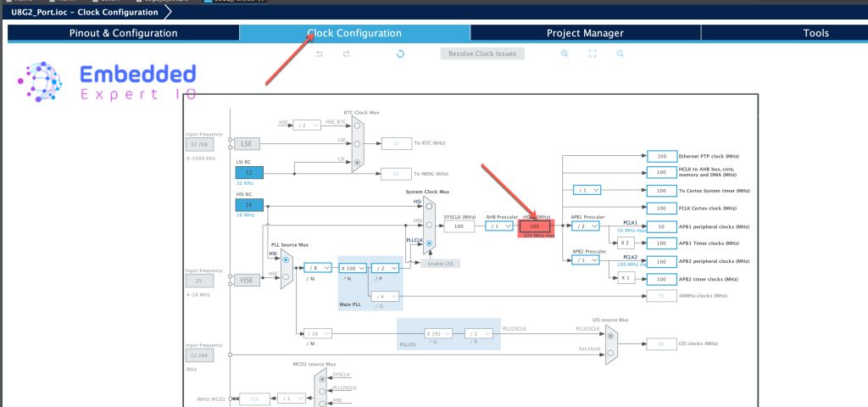Click the redo arrow icon
Image resolution: width=868 pixels, height=407 pixels.
(x=347, y=53)
